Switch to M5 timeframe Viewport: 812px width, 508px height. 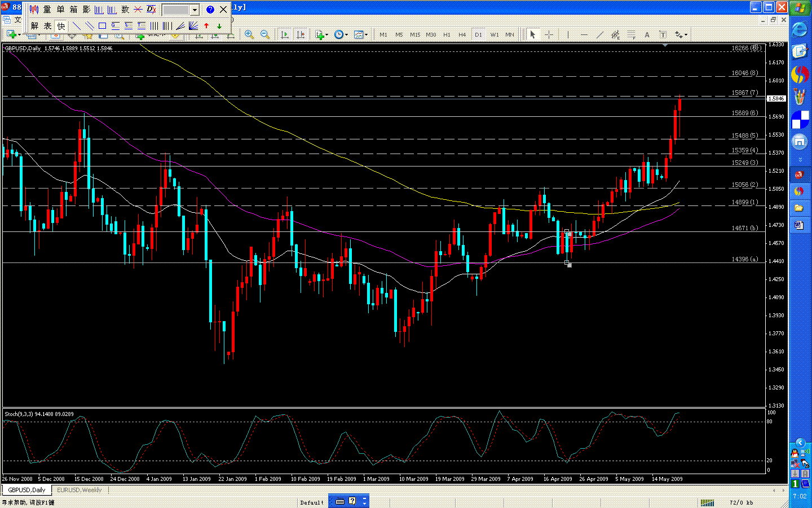(x=399, y=35)
